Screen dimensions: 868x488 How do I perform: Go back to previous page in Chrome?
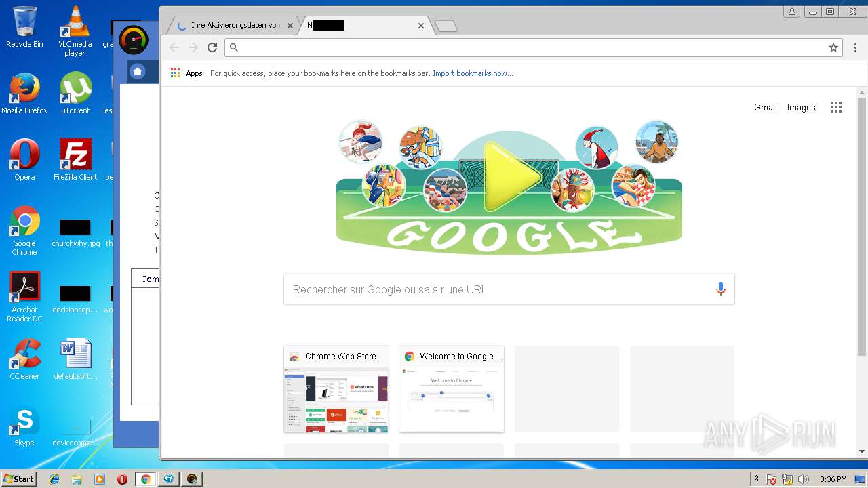[x=174, y=47]
